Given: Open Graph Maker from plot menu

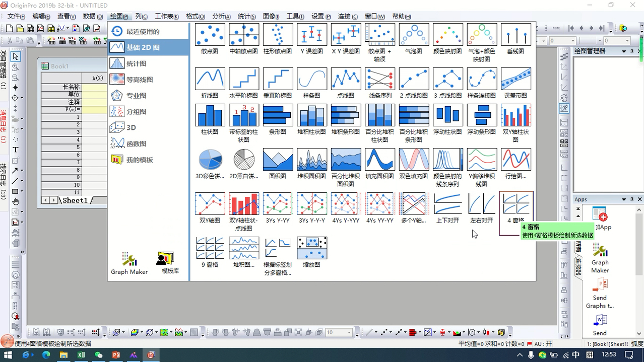Looking at the screenshot, I should point(130,263).
